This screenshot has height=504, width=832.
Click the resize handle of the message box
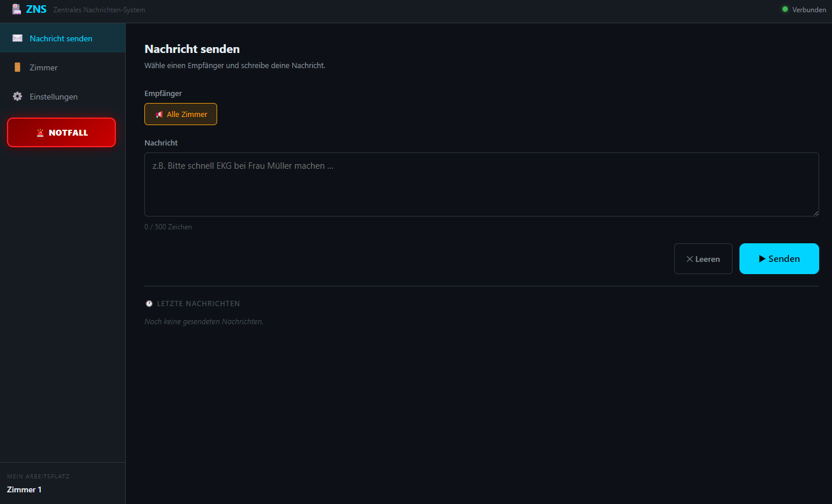pyautogui.click(x=816, y=213)
